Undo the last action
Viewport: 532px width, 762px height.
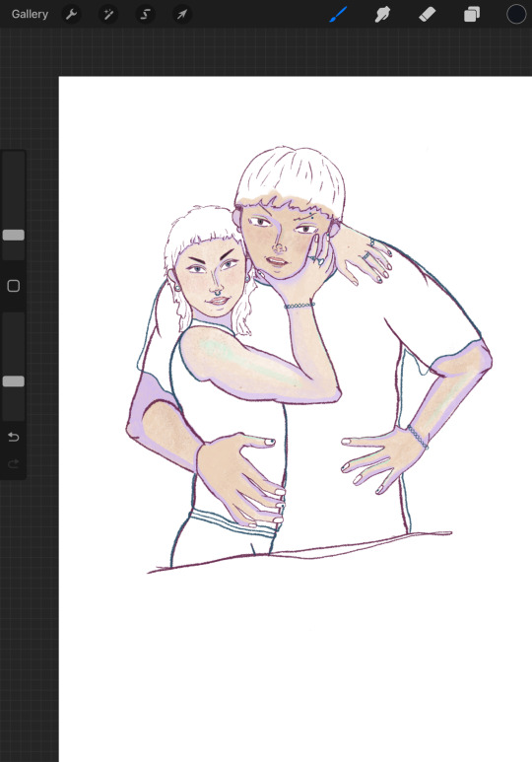pyautogui.click(x=14, y=437)
